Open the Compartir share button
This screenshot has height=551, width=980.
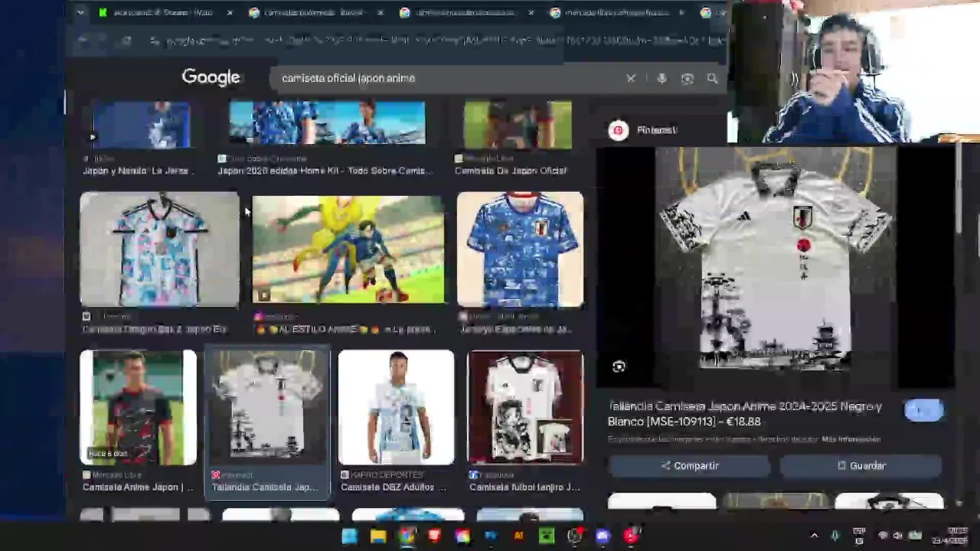tap(689, 465)
